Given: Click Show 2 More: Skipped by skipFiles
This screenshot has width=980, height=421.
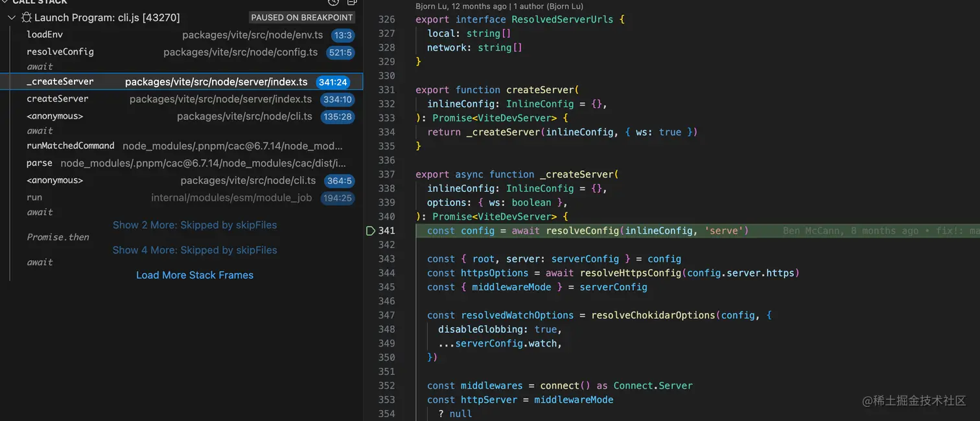Looking at the screenshot, I should pos(194,225).
